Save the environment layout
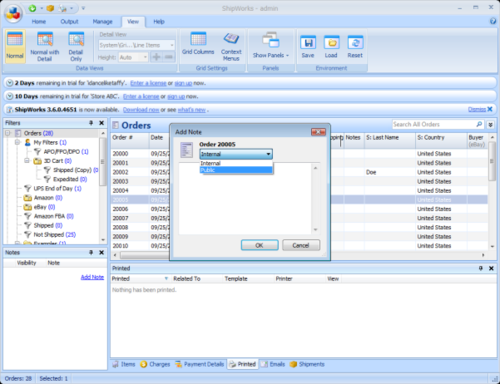The width and height of the screenshot is (500, 384). 308,46
